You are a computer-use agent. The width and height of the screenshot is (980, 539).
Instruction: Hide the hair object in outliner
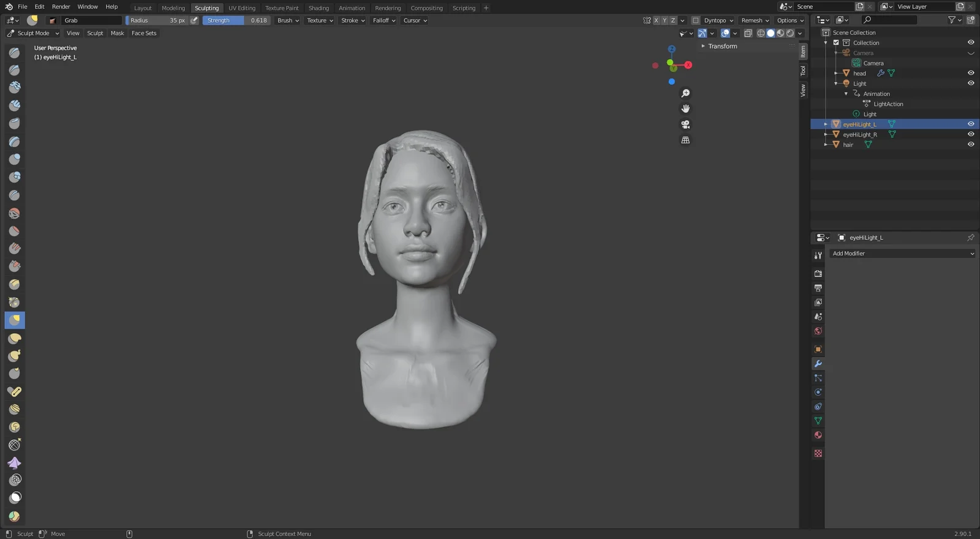click(971, 145)
